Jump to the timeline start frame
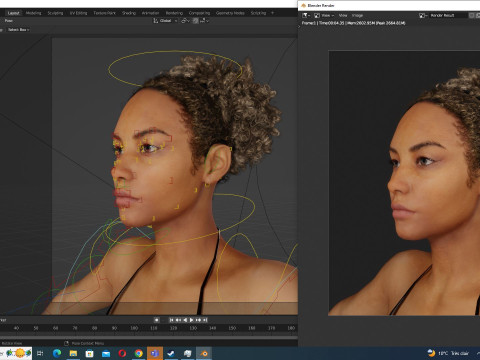The image size is (480, 360). click(x=171, y=320)
